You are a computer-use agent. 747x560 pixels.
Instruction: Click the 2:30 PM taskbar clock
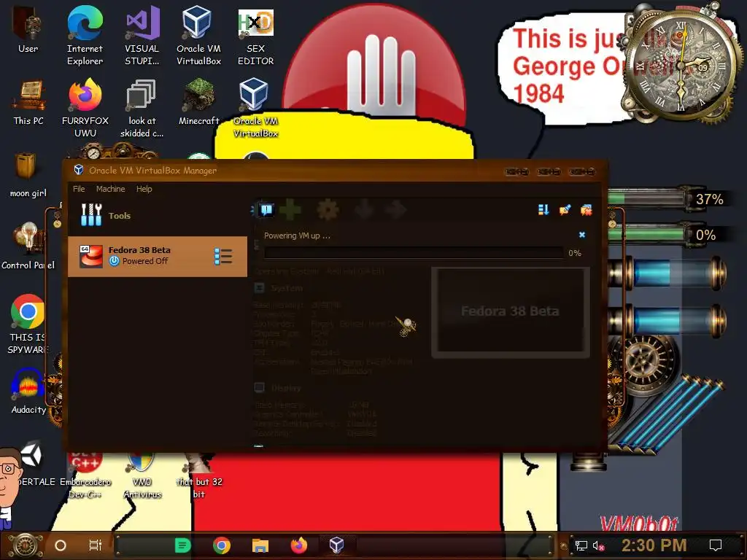tap(654, 545)
